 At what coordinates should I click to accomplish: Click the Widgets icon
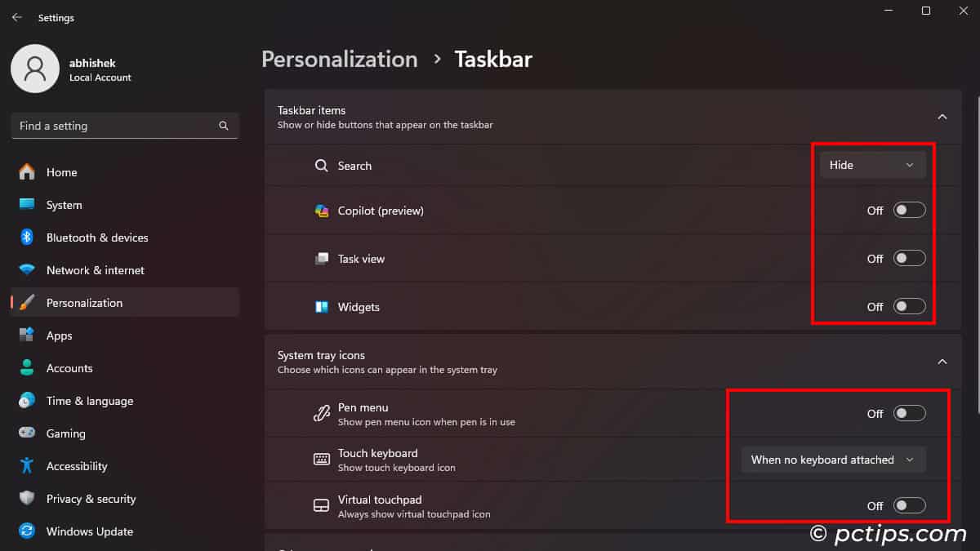(322, 306)
